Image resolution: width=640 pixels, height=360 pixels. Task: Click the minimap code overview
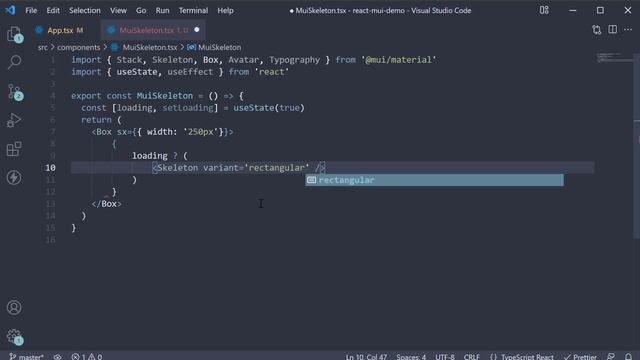pos(614,57)
